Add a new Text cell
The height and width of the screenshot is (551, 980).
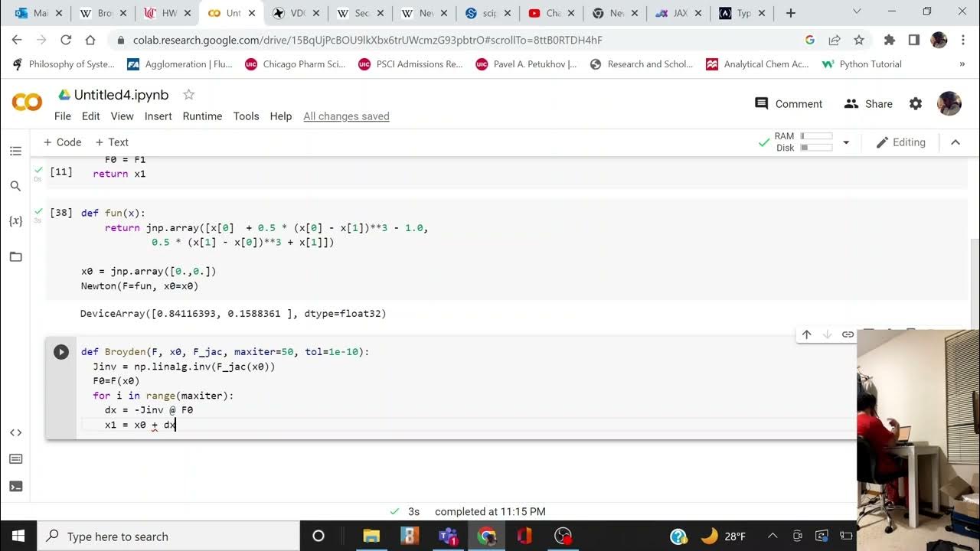coord(112,142)
